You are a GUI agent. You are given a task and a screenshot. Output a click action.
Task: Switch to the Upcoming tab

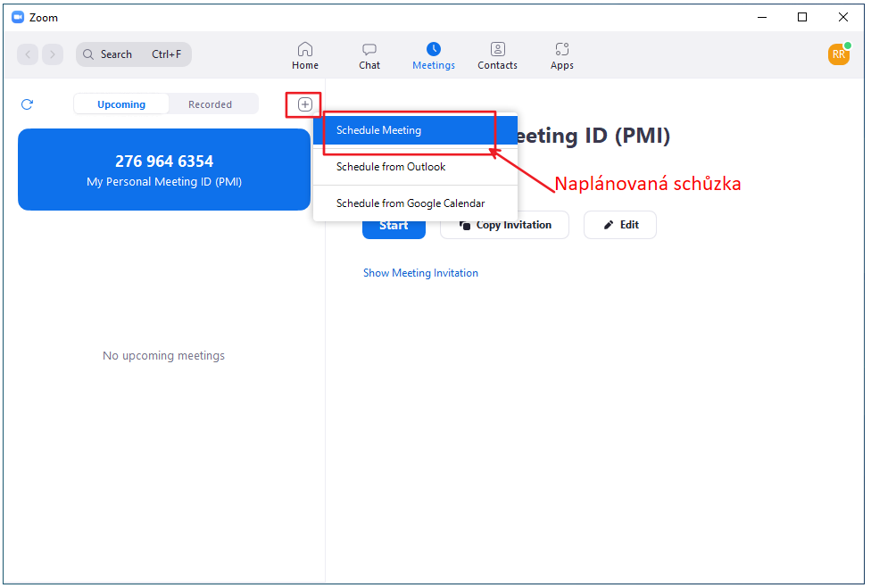click(121, 104)
